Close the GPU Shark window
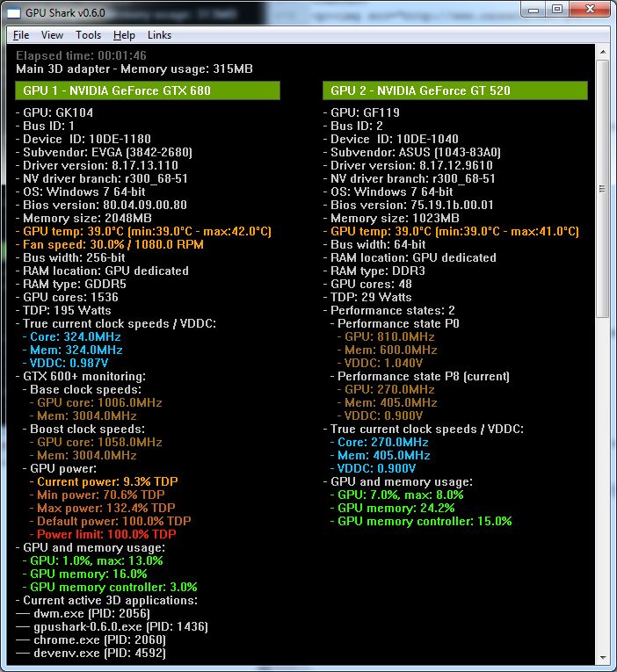 tap(590, 10)
